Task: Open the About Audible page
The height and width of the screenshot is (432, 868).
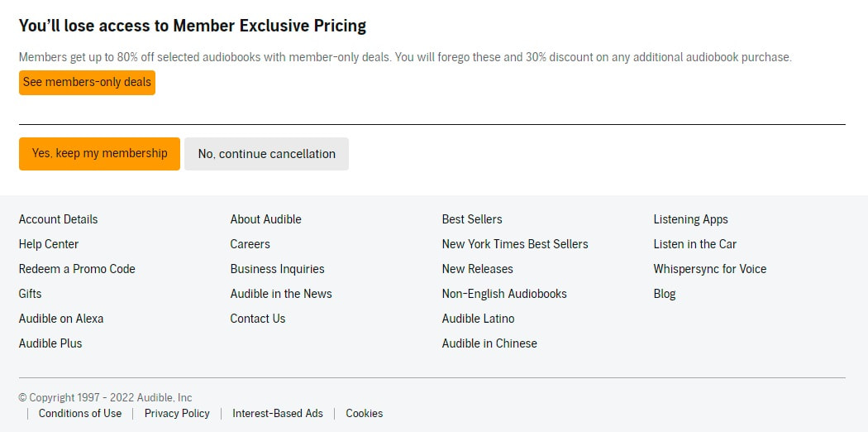Action: pyautogui.click(x=265, y=219)
